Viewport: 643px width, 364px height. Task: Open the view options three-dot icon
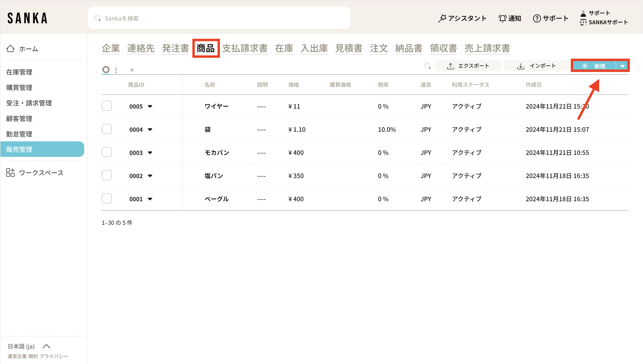tap(116, 70)
